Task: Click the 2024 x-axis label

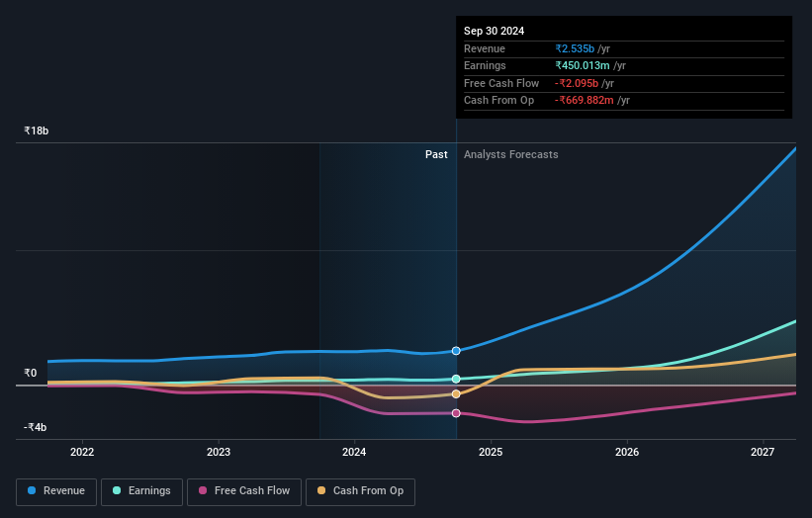Action: [x=354, y=452]
